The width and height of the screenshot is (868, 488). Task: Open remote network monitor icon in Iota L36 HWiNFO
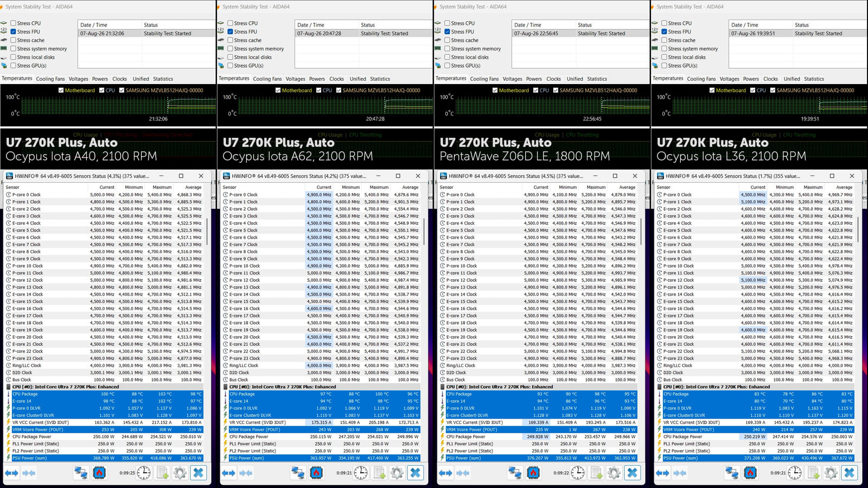click(732, 473)
